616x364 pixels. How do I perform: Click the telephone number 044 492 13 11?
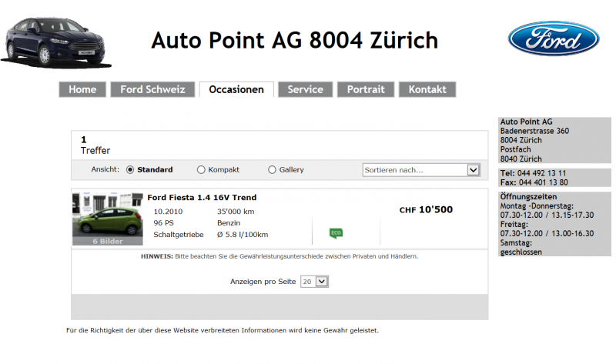tap(542, 173)
